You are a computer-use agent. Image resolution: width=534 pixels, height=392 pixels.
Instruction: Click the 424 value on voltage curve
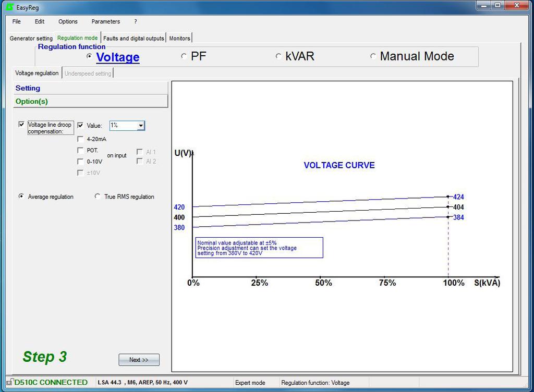pos(458,197)
